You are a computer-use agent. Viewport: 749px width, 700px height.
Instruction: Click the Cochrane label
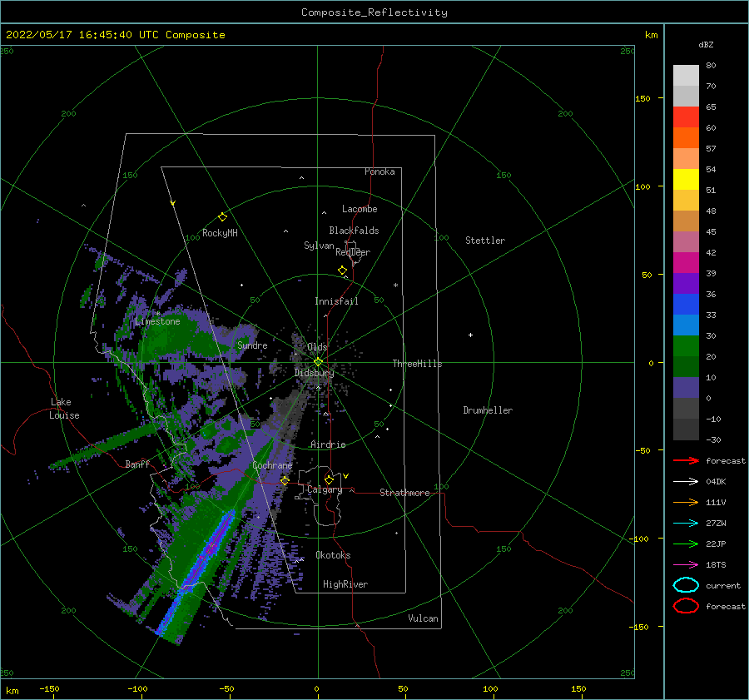[x=272, y=465]
